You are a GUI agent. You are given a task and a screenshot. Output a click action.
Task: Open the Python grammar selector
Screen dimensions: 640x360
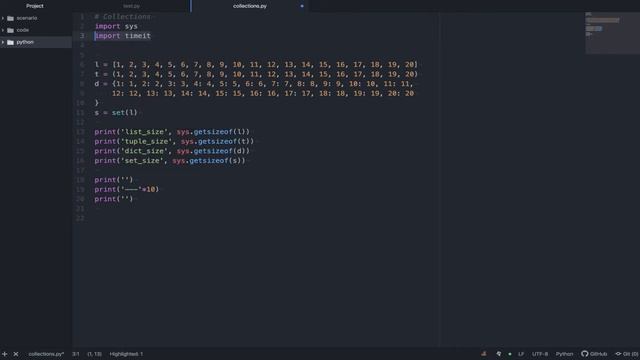(564, 354)
